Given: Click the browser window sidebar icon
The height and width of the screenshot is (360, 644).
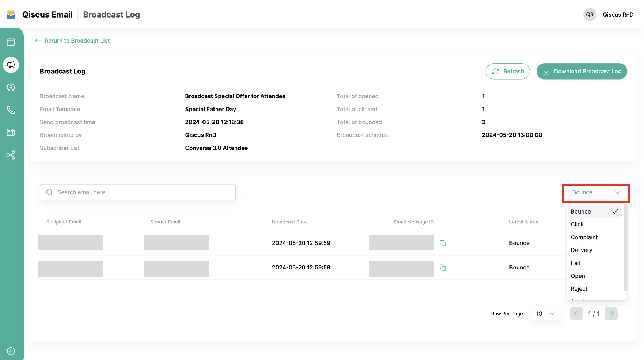Looking at the screenshot, I should 11,42.
